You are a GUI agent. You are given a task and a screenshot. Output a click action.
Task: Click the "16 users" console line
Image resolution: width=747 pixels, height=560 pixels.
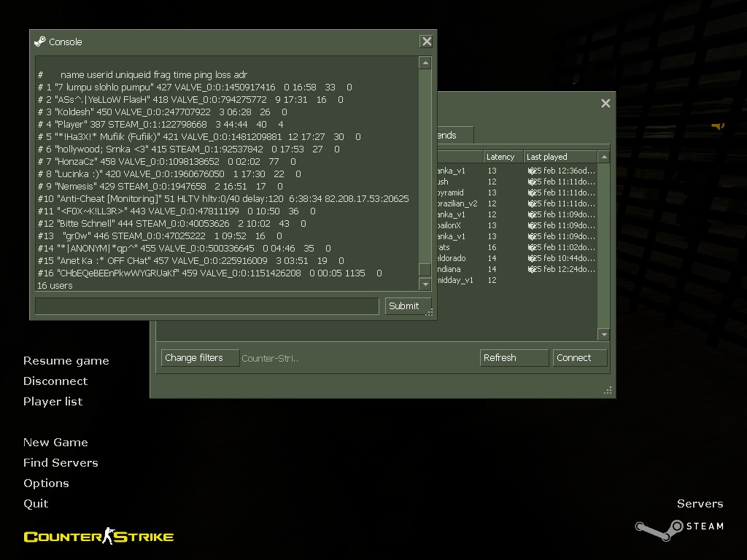55,285
